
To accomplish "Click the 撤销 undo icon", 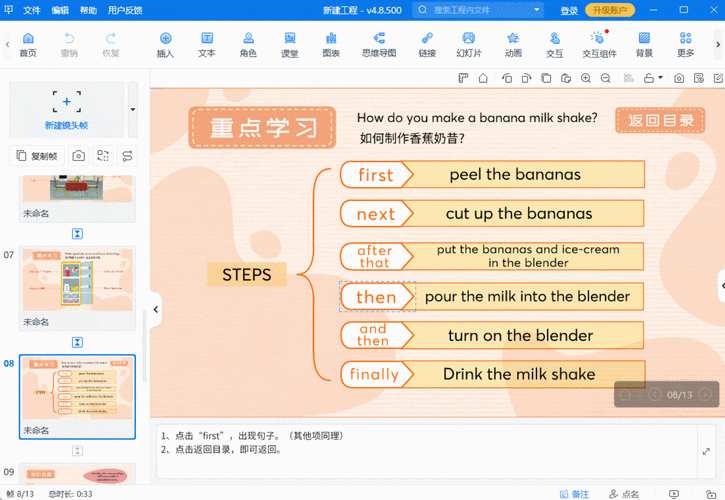I will 69,44.
